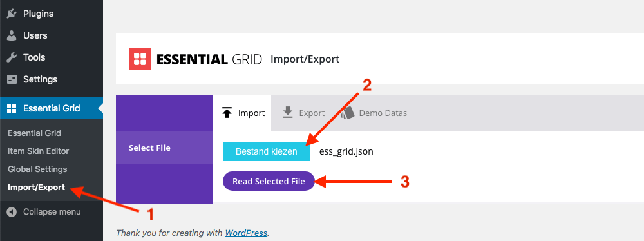The height and width of the screenshot is (241, 644).
Task: Open the WordPress link in footer
Action: [x=246, y=233]
